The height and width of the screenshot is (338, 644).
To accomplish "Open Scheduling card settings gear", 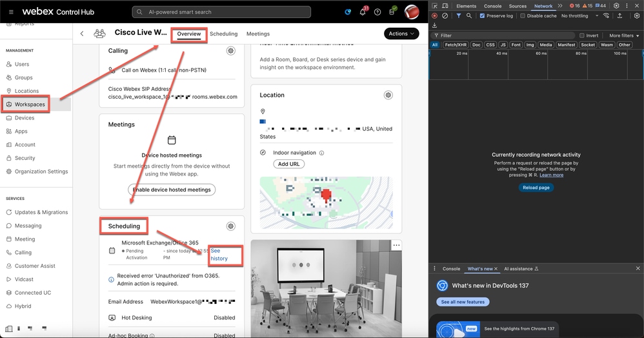I will pyautogui.click(x=231, y=226).
